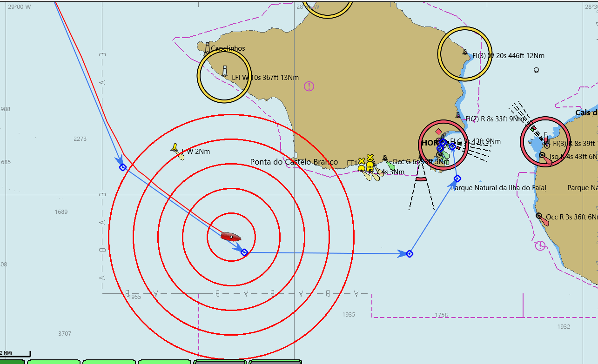Viewport: 598px width, 364px height.
Task: Click the 29°00 W longitude label
Action: point(20,7)
